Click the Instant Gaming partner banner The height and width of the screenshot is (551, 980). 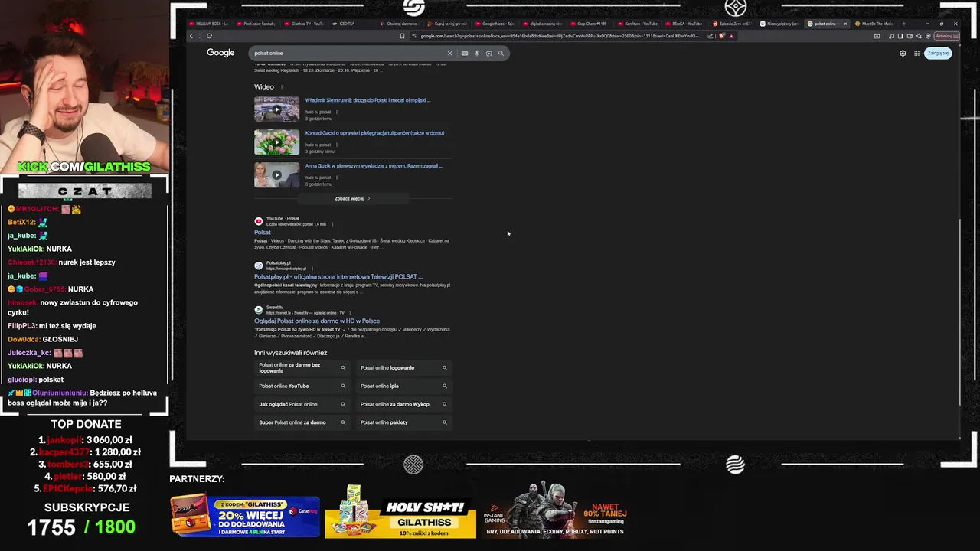tap(556, 511)
